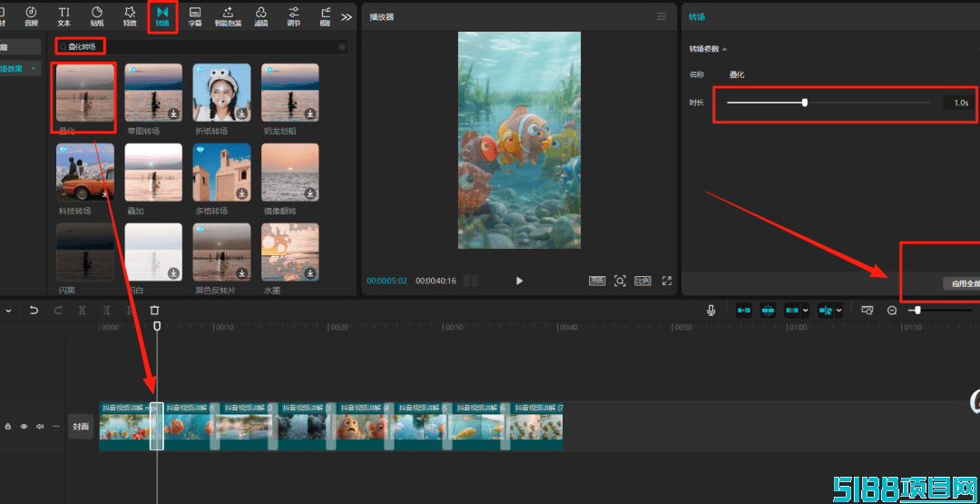
Task: Open the track more options ellipsis
Action: pos(55,427)
